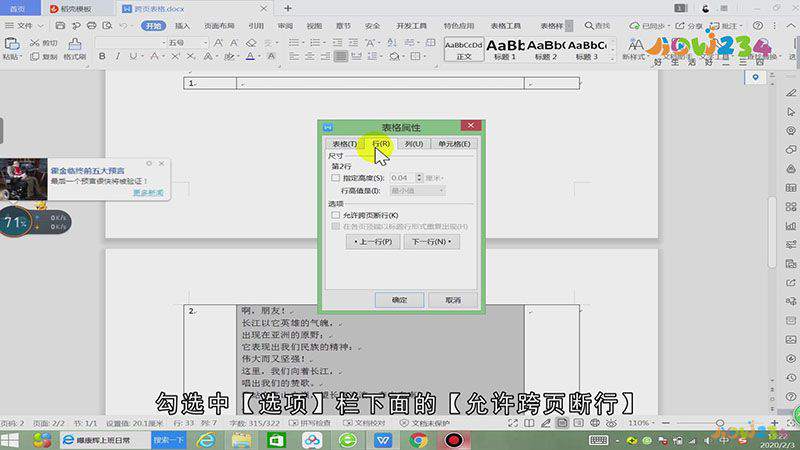This screenshot has height=450, width=800.
Task: Click the new tab plus button
Action: click(288, 8)
